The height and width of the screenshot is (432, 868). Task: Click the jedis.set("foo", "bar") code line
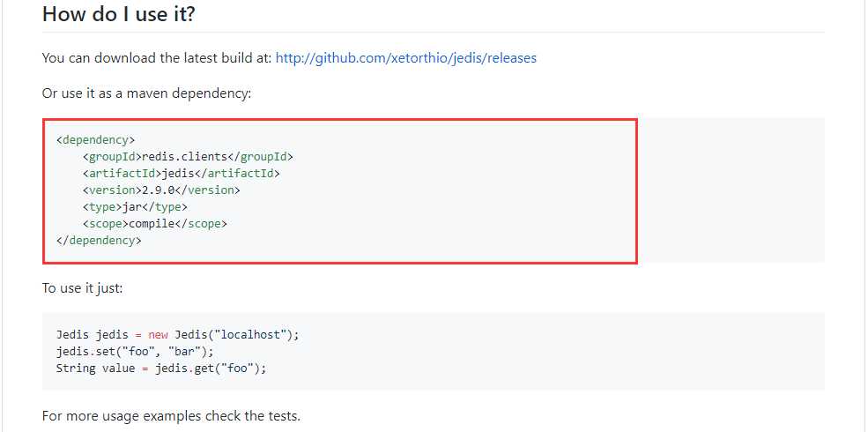point(135,351)
